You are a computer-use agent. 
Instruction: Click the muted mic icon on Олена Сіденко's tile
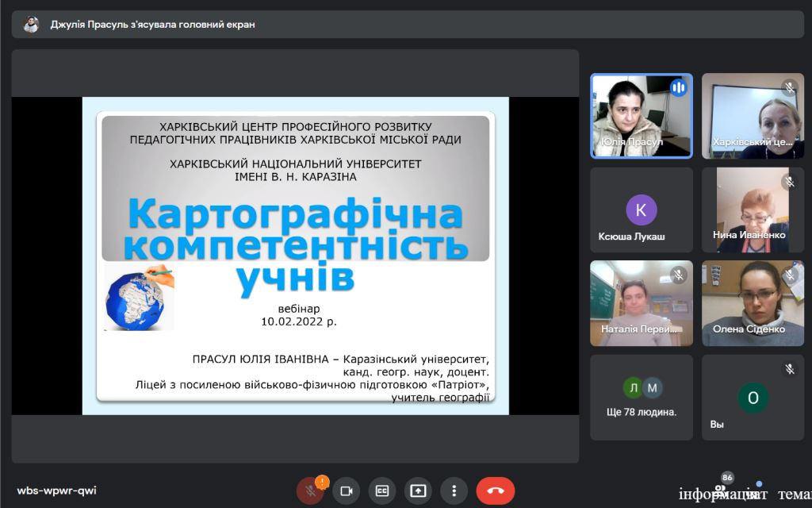[x=790, y=275]
